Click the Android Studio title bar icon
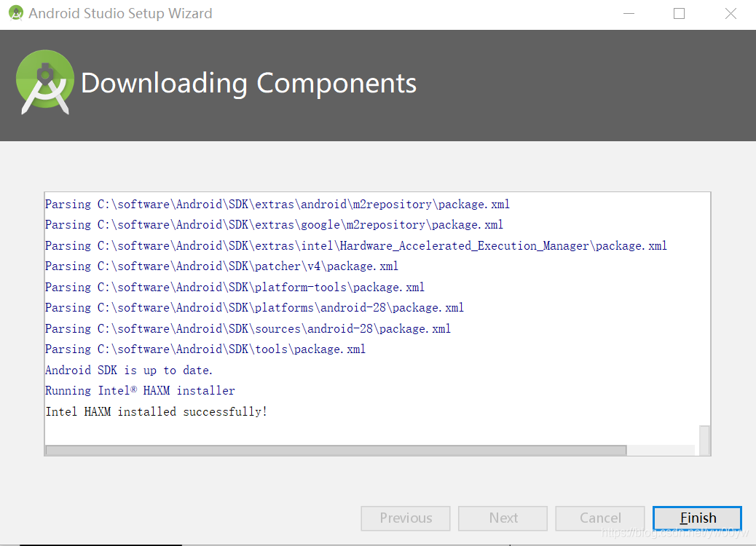The width and height of the screenshot is (756, 546). pos(16,13)
